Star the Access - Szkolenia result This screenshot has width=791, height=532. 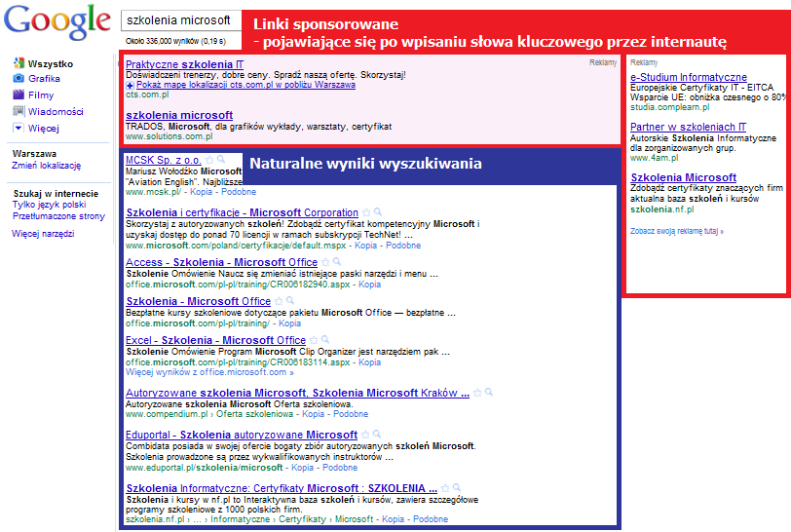tap(325, 261)
